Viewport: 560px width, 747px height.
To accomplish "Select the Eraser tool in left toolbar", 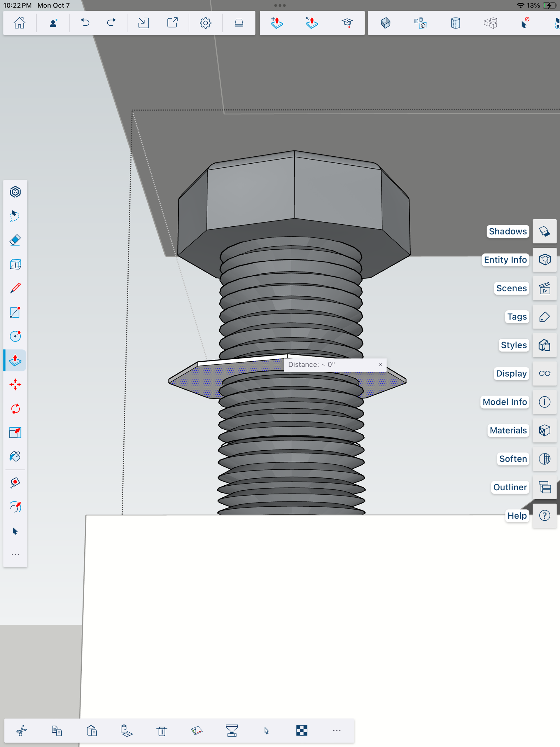I will click(15, 240).
